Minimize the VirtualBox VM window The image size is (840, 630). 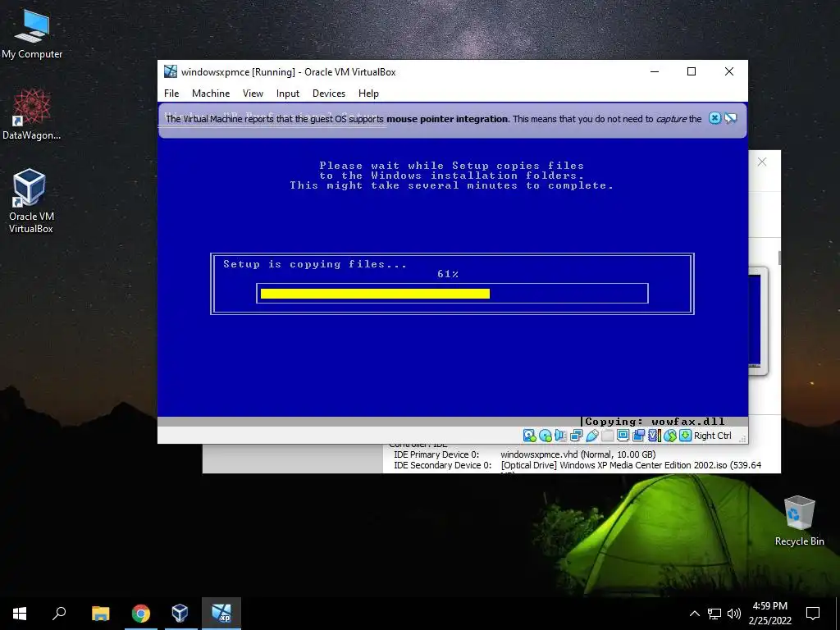[654, 71]
